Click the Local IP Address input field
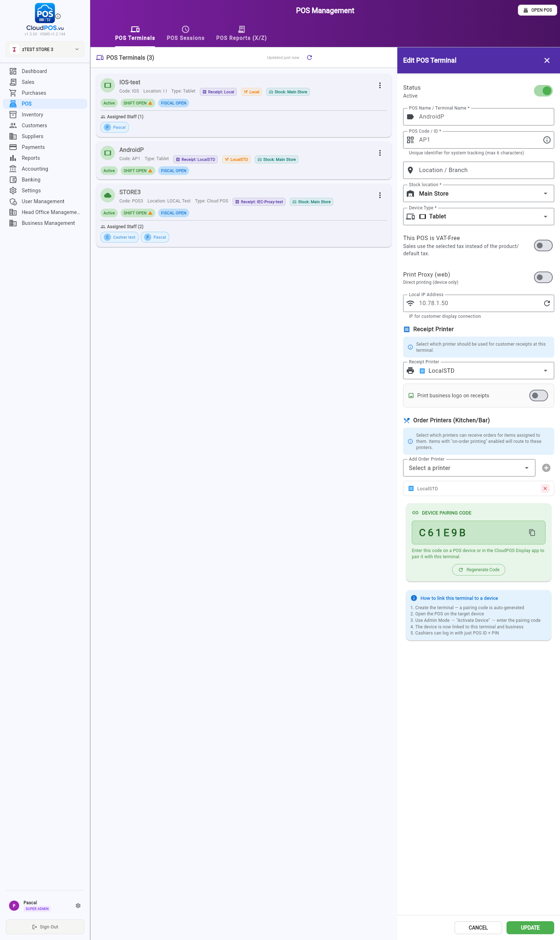560x940 pixels. (478, 303)
